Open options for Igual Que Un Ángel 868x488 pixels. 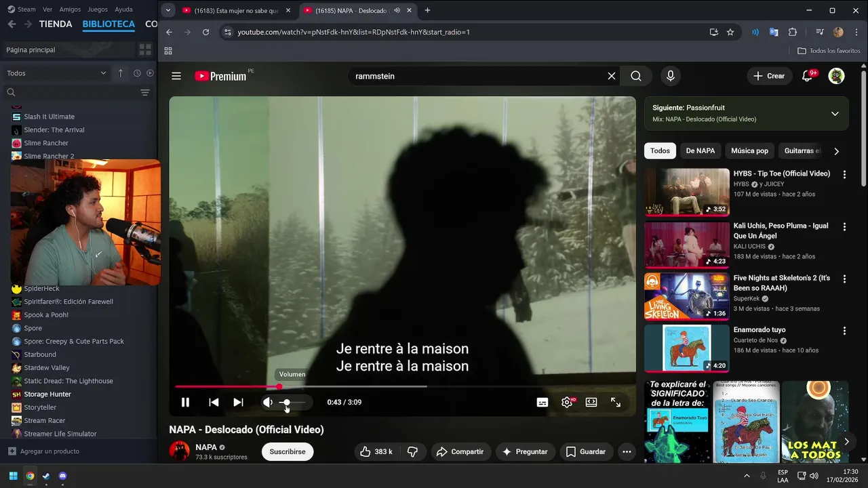click(844, 226)
